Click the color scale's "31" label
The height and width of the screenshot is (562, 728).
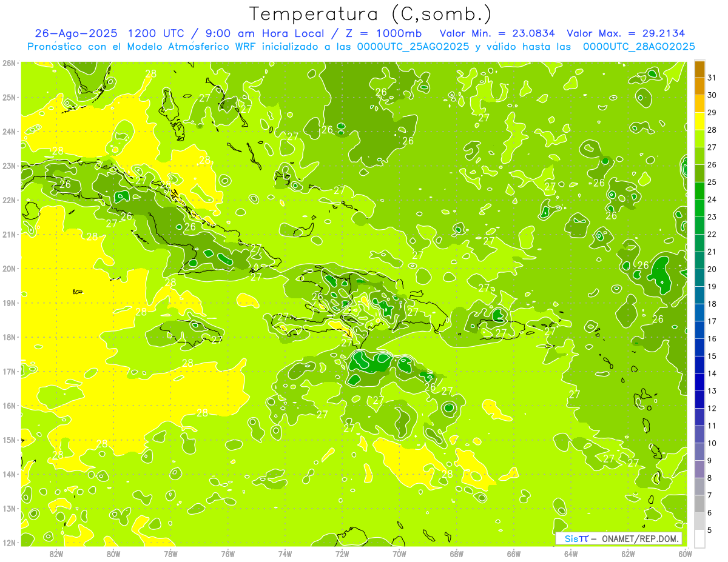pos(712,78)
